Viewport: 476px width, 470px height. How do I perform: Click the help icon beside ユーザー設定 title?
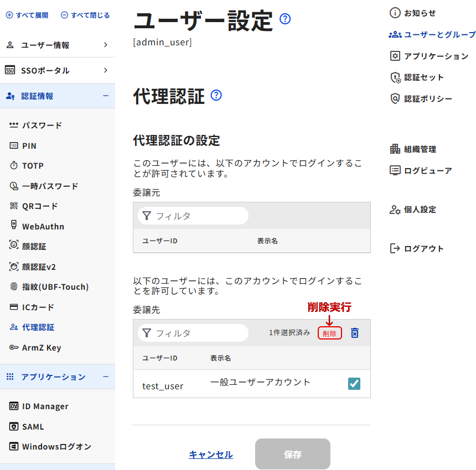(285, 19)
